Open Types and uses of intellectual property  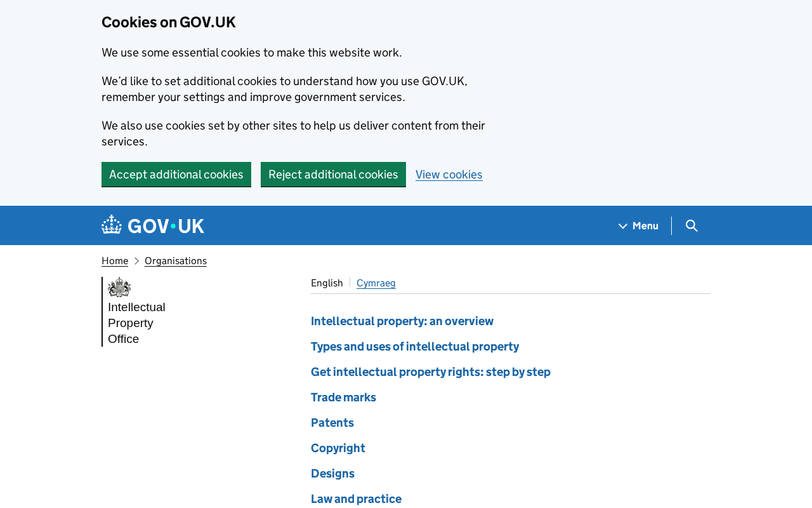415,347
